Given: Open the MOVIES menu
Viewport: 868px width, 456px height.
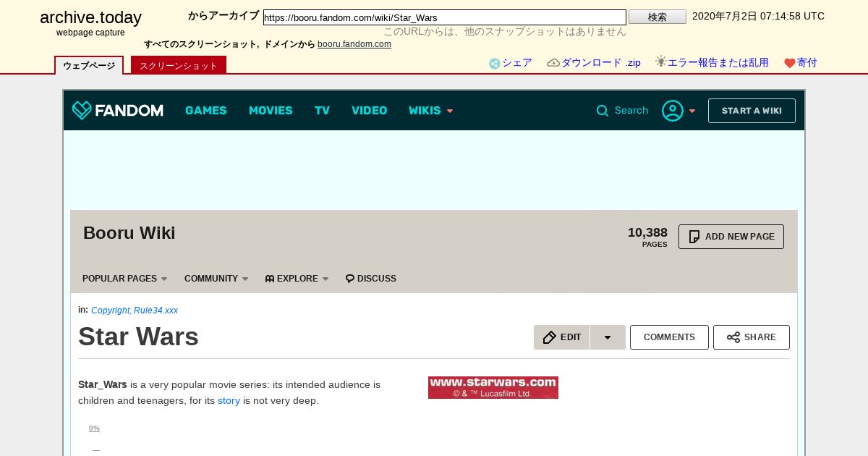Looking at the screenshot, I should (271, 111).
